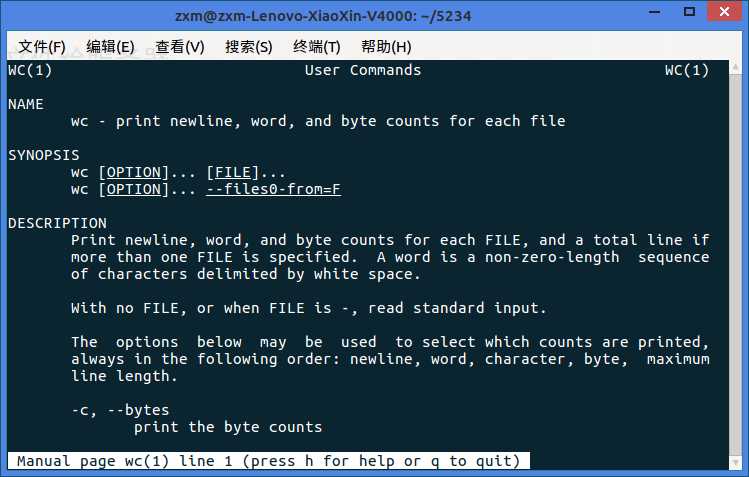Screen dimensions: 749x477
Task: Open the 终端(T) menu
Action: point(317,47)
